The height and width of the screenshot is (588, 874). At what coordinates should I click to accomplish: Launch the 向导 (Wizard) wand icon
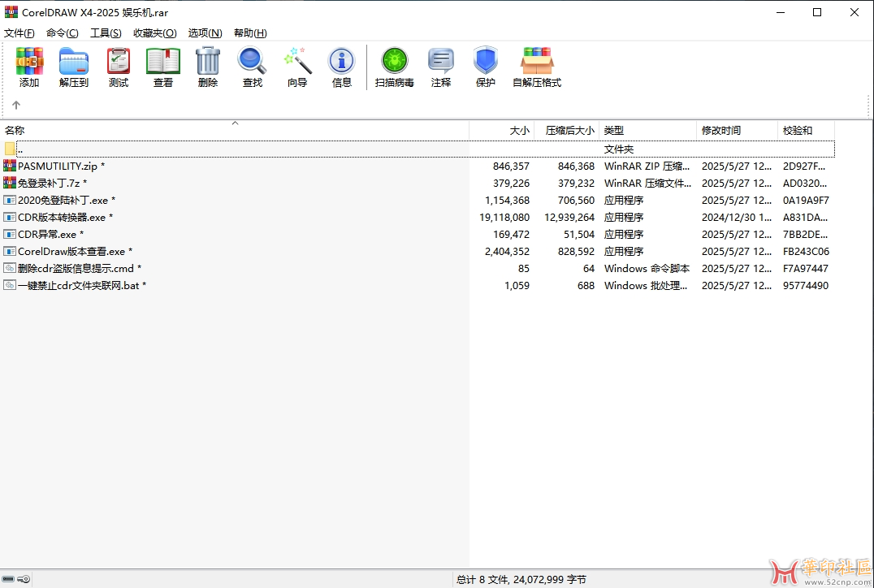pos(297,61)
